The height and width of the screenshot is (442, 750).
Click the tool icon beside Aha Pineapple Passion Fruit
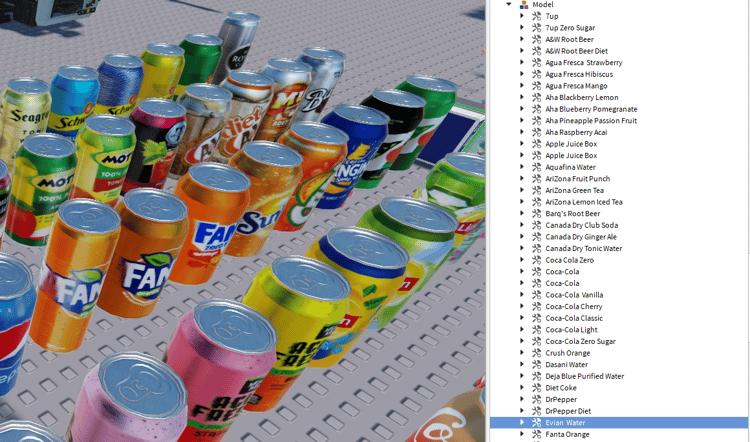coord(537,121)
